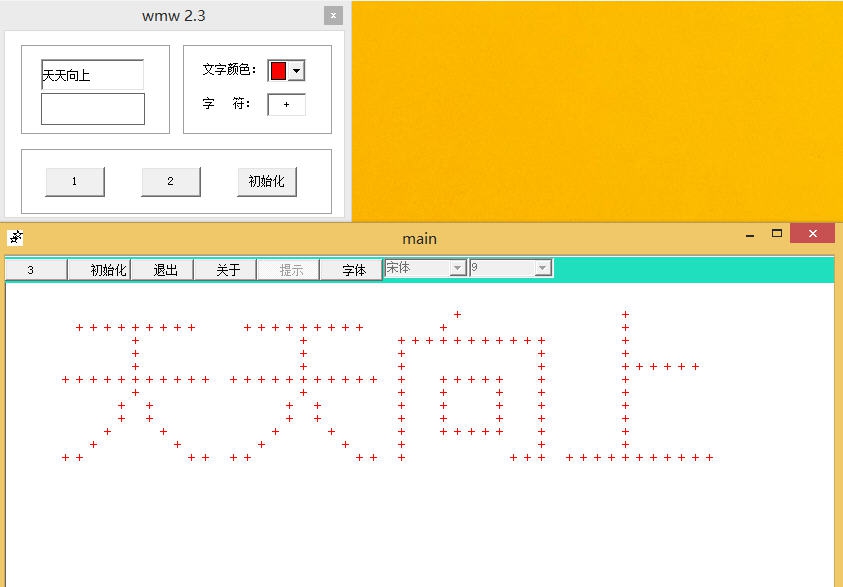Open the 文字颜色 color dropdown arrow
This screenshot has height=587, width=843.
pos(296,70)
